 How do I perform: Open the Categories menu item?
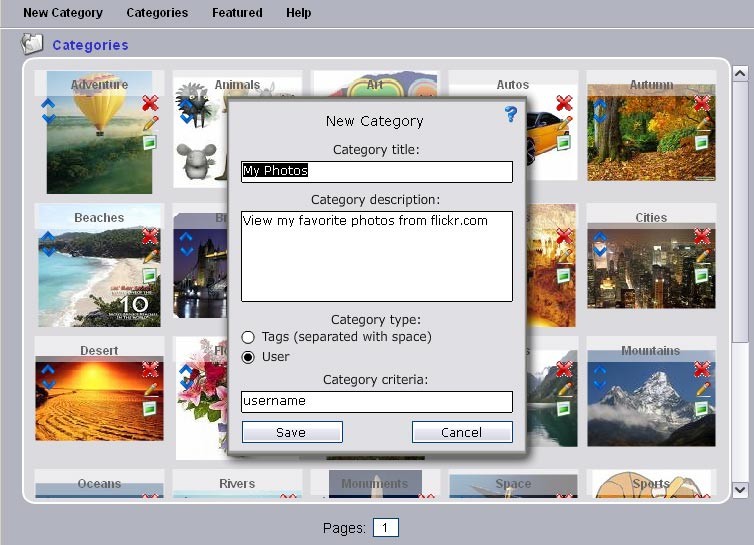(x=157, y=13)
